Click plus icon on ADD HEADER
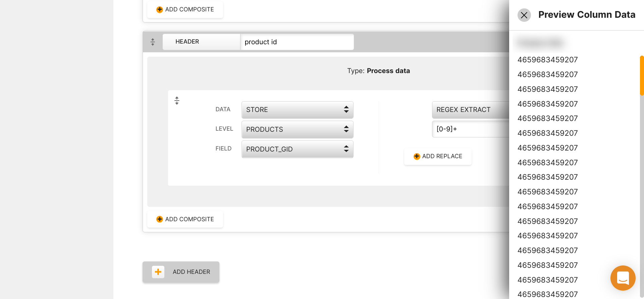Image resolution: width=644 pixels, height=299 pixels. pos(158,272)
